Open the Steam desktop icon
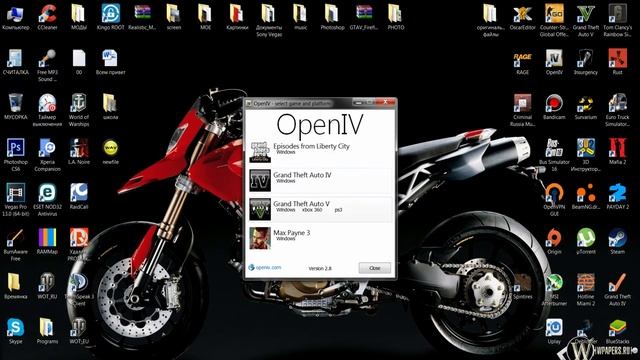Image resolution: width=640 pixels, height=360 pixels. pyautogui.click(x=618, y=241)
